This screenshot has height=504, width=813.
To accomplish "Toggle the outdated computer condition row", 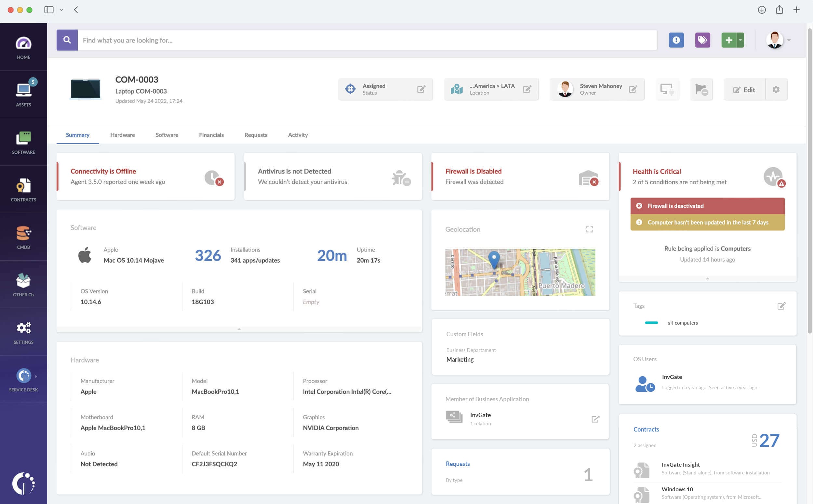I will 708,222.
